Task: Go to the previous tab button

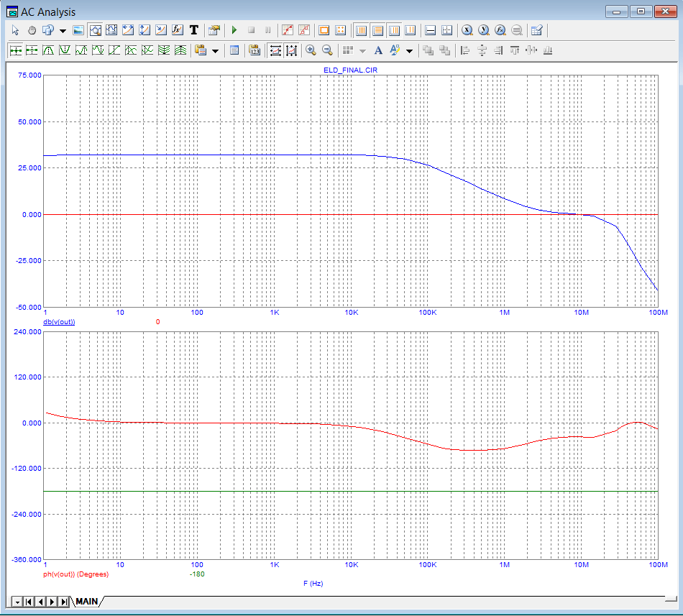Action: (x=40, y=602)
